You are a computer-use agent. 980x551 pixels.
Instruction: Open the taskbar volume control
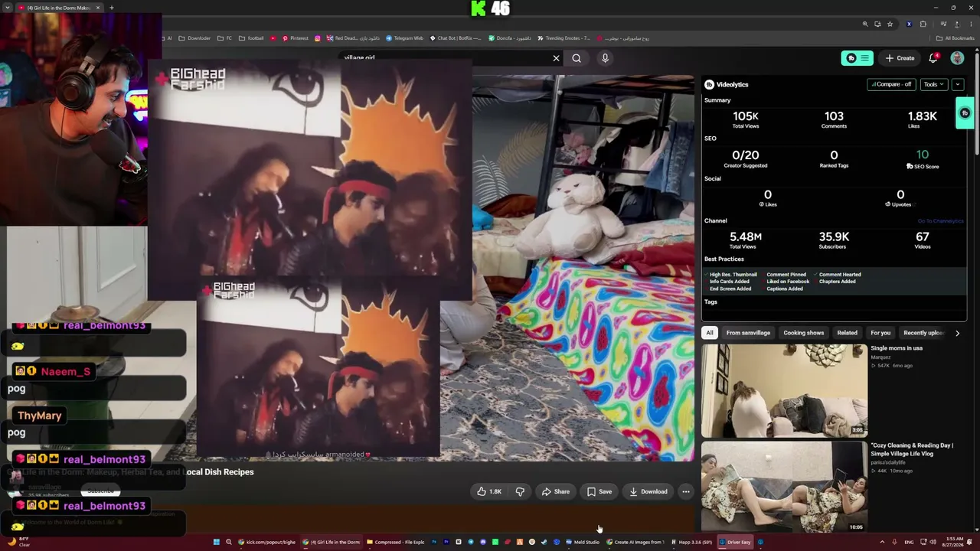[x=933, y=542]
